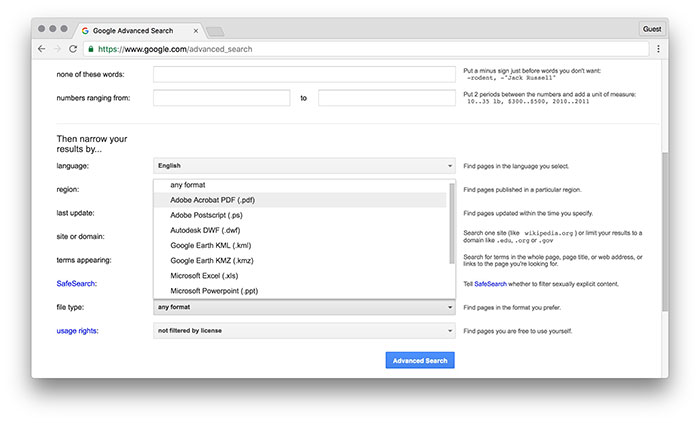Open the usage rights dropdown

pos(304,330)
